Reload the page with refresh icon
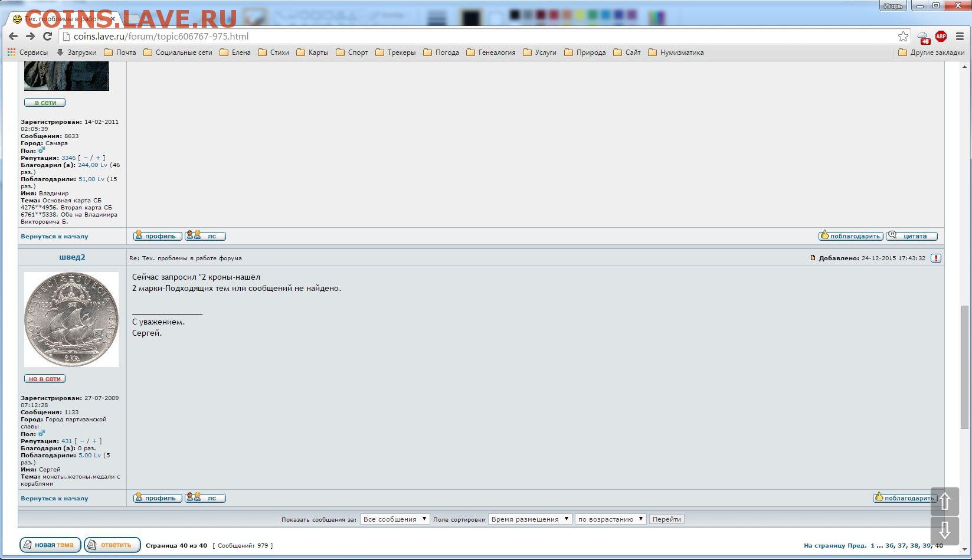The width and height of the screenshot is (972, 560). [x=48, y=36]
